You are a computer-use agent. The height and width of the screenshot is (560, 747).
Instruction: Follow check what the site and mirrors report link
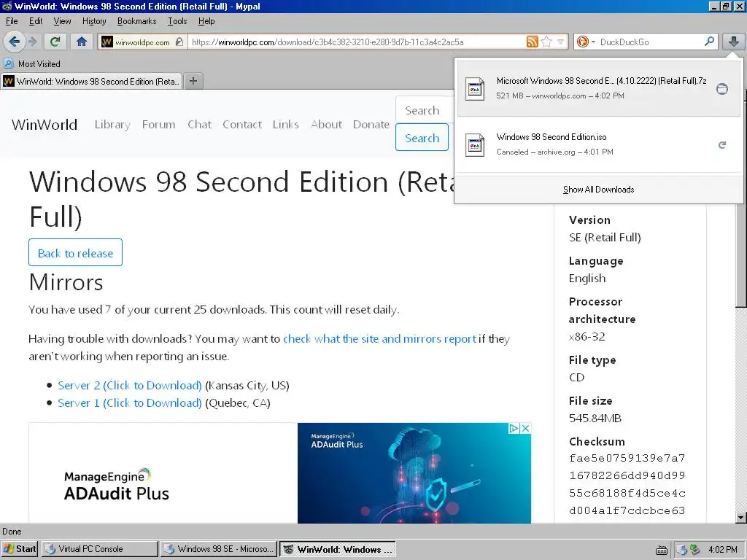(x=379, y=338)
